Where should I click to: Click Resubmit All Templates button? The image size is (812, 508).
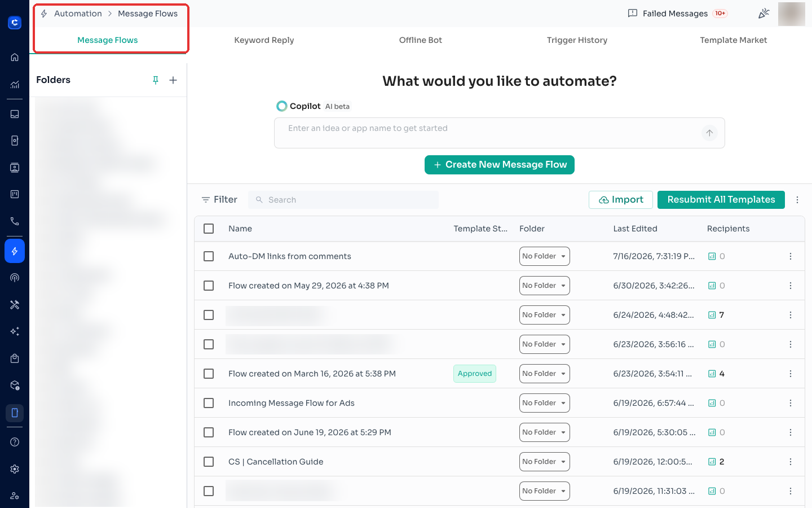(721, 200)
